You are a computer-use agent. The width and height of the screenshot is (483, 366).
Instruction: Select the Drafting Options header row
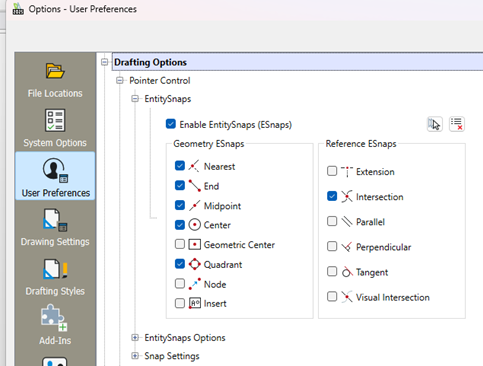click(297, 62)
